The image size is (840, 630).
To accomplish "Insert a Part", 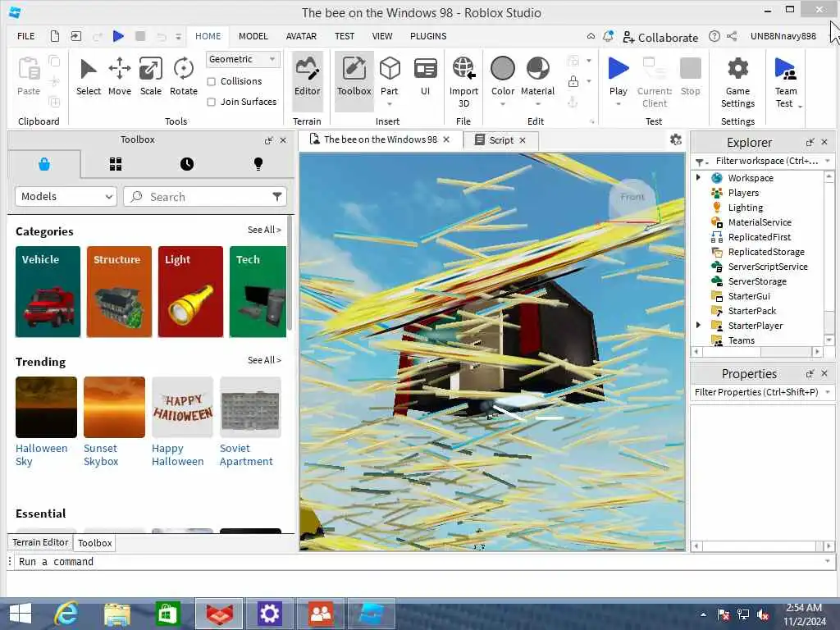I will 390,75.
